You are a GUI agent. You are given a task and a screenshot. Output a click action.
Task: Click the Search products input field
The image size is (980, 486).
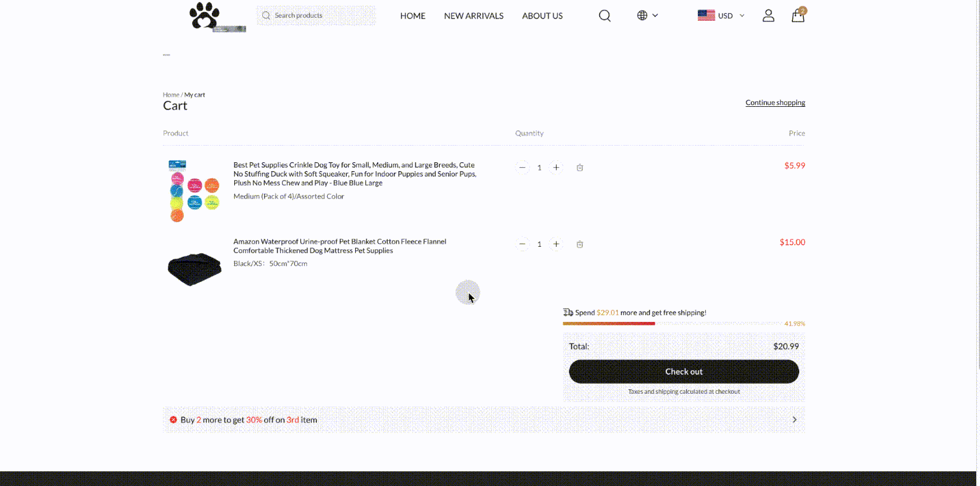pyautogui.click(x=321, y=16)
